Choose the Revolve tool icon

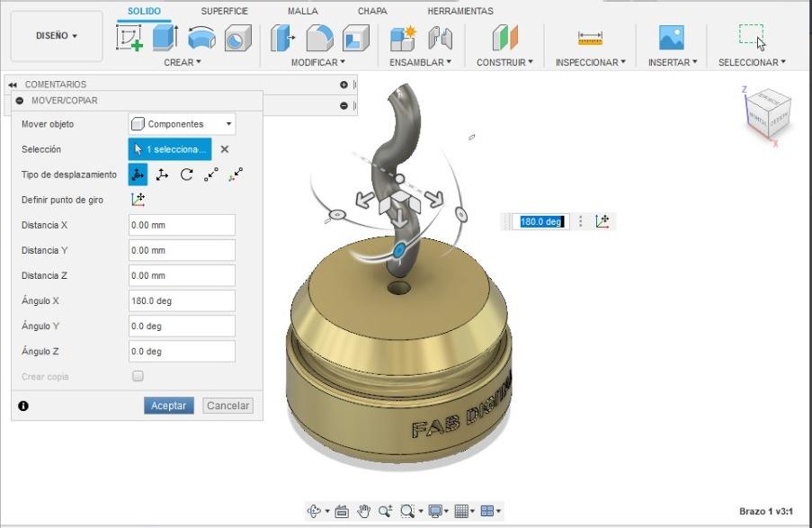[x=201, y=39]
